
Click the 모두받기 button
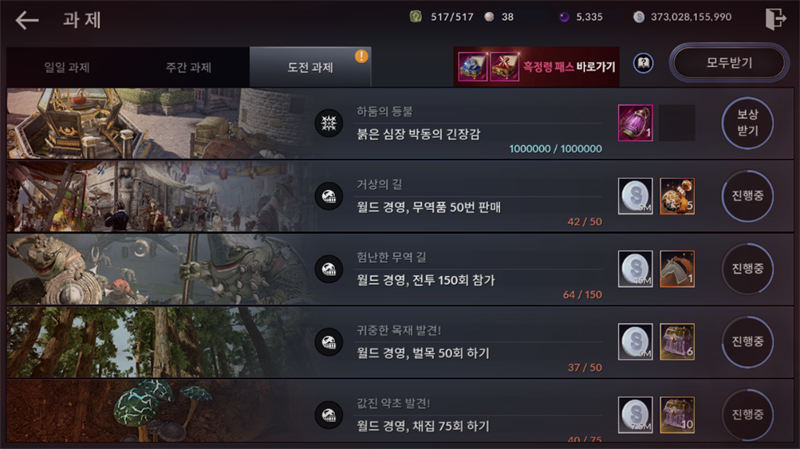coord(729,63)
